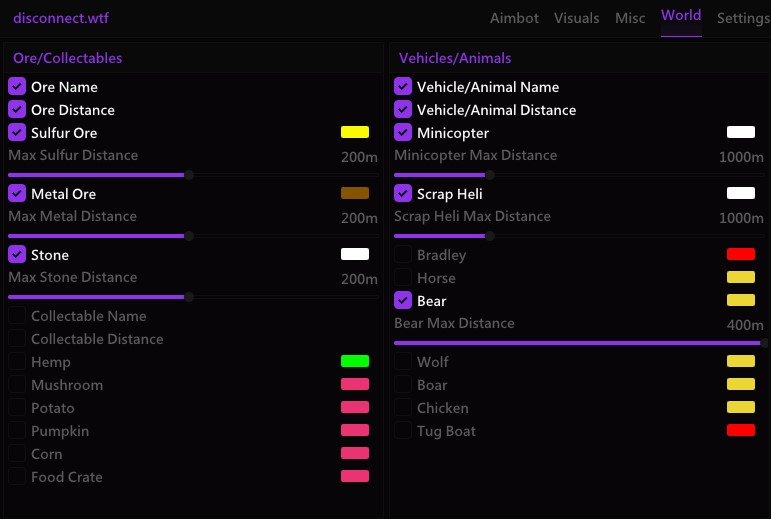Viewport: 771px width, 519px height.
Task: Click the Scrap Heli Max Distance slider handle
Action: coord(489,236)
